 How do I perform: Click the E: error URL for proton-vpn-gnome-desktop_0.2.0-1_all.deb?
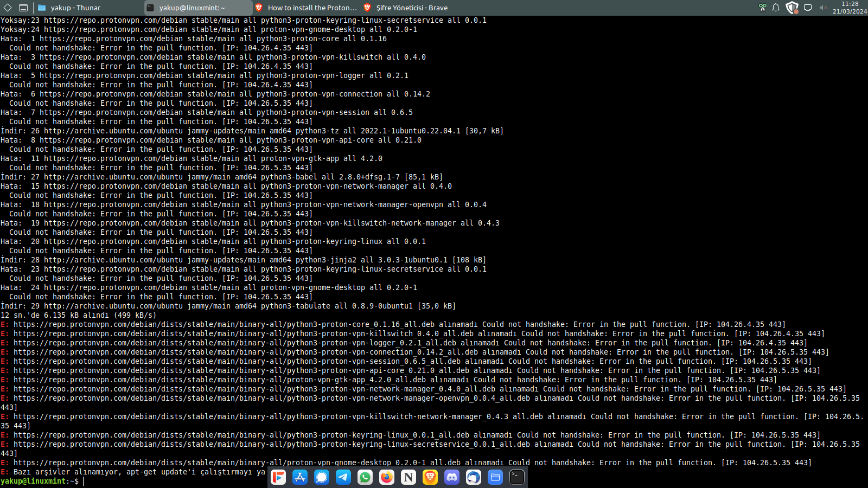click(x=237, y=463)
